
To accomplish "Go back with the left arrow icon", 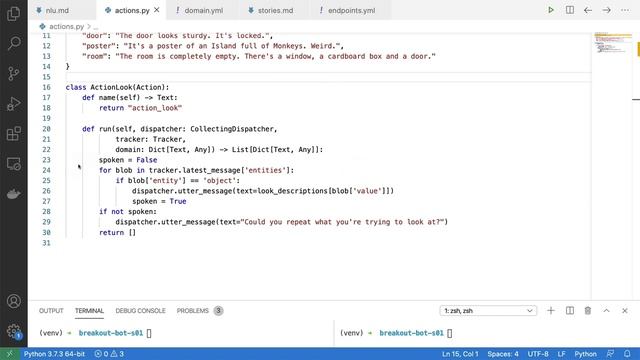I will (x=588, y=10).
